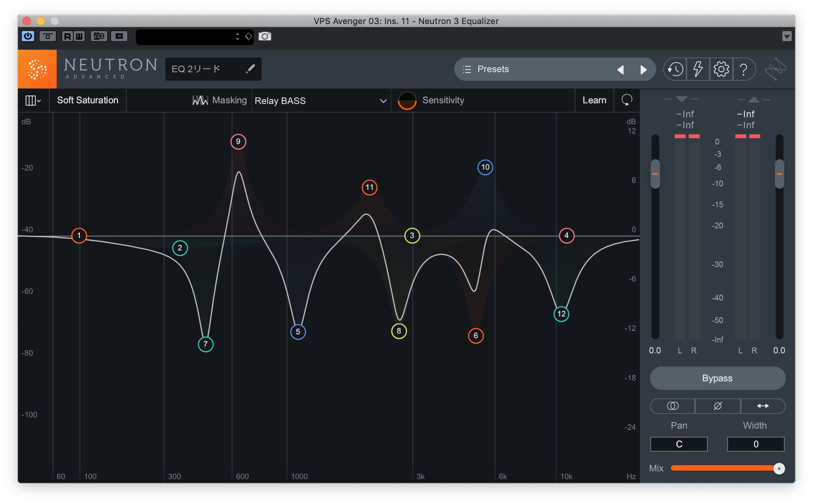Select EQ node 7
The image size is (813, 504).
pyautogui.click(x=205, y=344)
